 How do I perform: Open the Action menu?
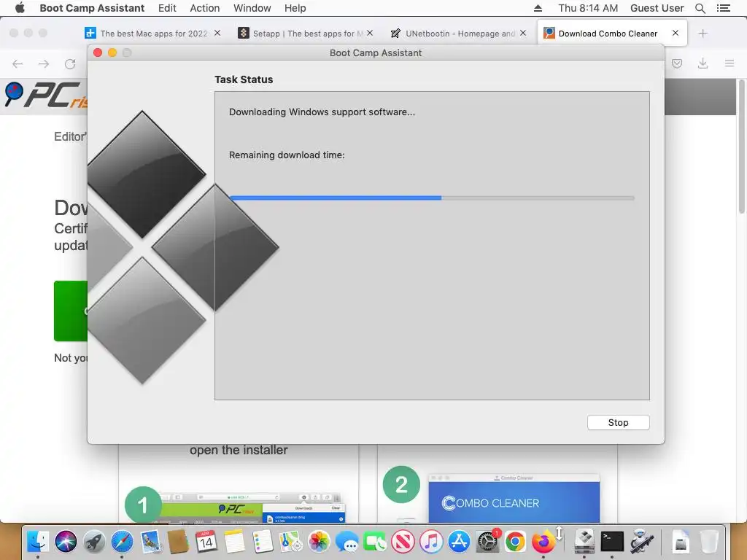pos(205,8)
